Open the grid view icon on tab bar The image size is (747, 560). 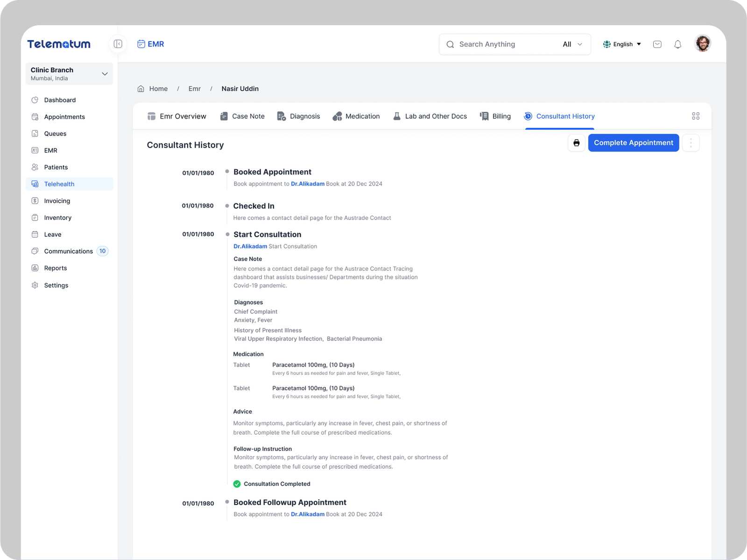click(695, 116)
